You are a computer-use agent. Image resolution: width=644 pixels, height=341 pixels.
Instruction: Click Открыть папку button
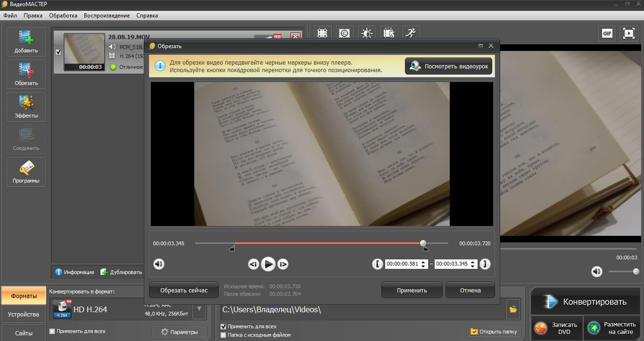tap(494, 332)
